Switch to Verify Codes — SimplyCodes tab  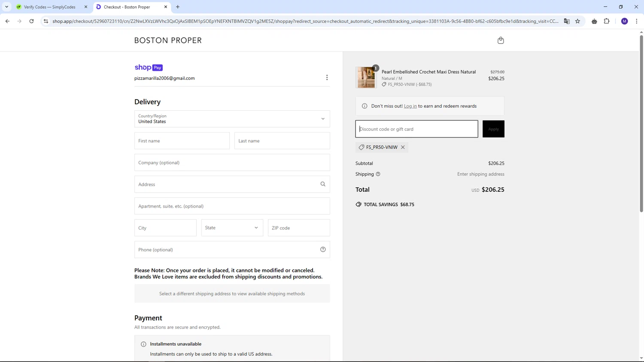point(50,7)
